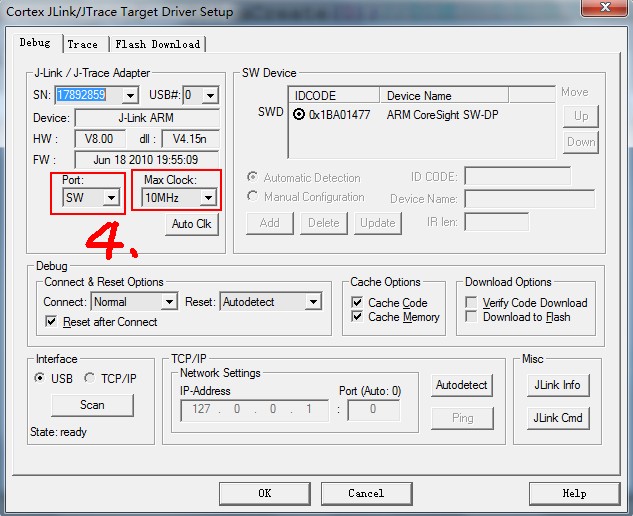Open JLink Cmd
The height and width of the screenshot is (516, 633).
click(558, 418)
